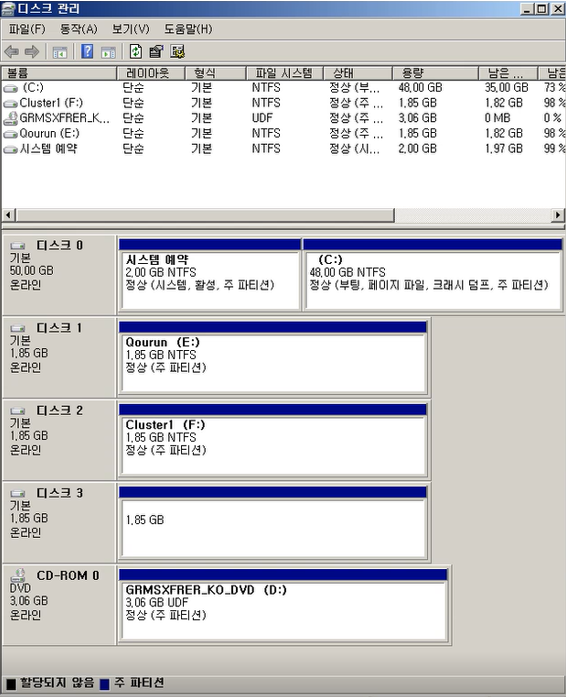Click the 1.97 GB free space cell

point(504,149)
